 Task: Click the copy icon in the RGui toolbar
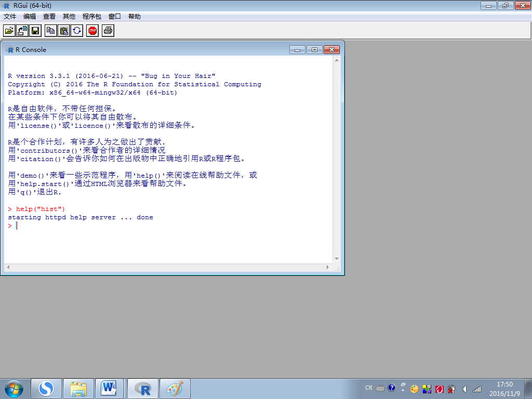click(51, 31)
